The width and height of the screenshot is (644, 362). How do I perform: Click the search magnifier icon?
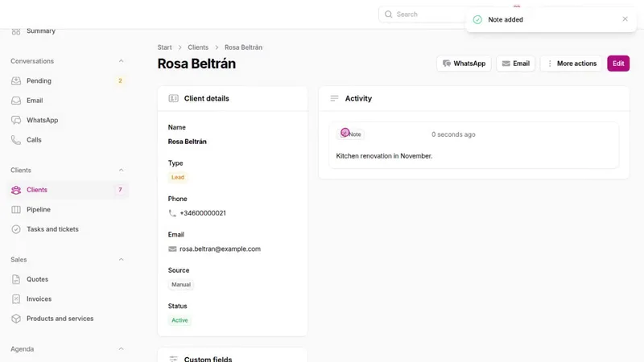click(x=388, y=14)
